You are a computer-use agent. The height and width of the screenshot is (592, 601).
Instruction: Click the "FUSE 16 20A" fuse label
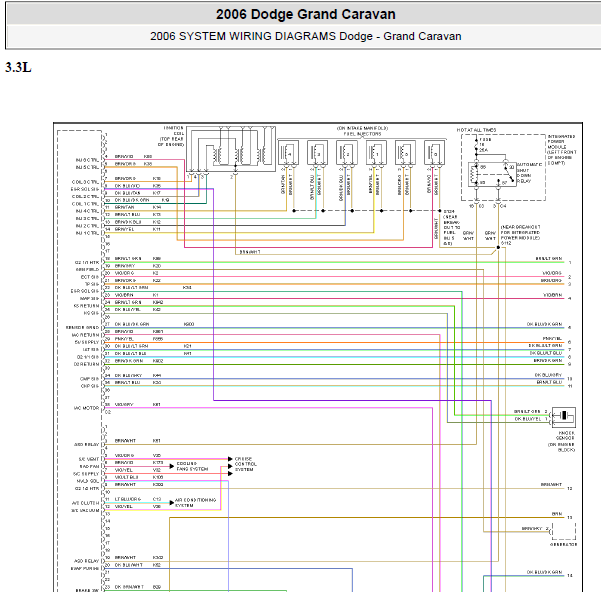[484, 145]
